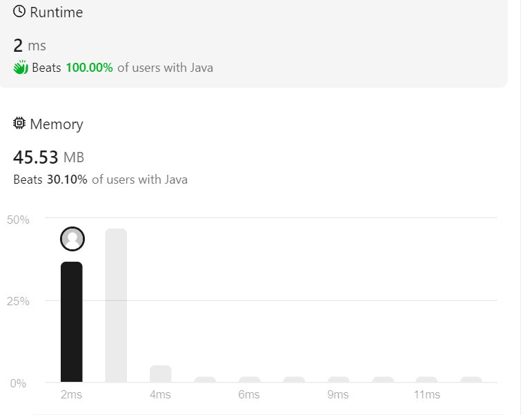Click the 45.53 MB memory value
Screen dimensions: 532x415
(x=48, y=157)
